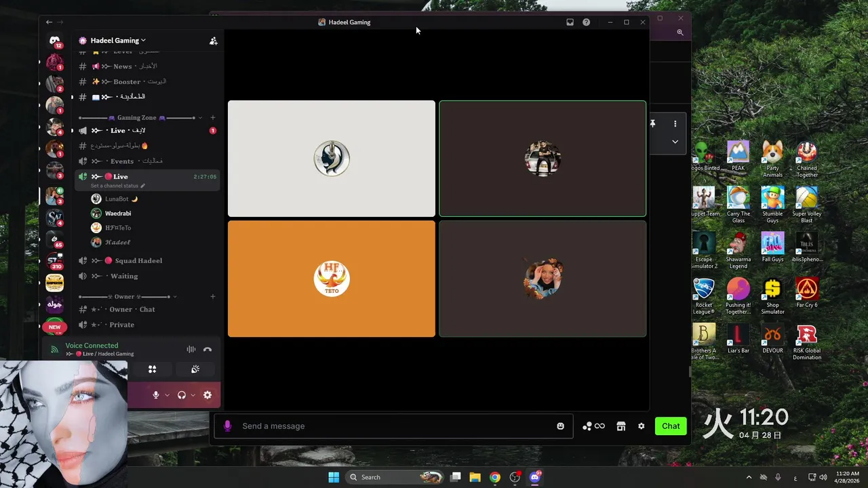Expand the chevron in background window
Image resolution: width=868 pixels, height=488 pixels.
point(675,142)
